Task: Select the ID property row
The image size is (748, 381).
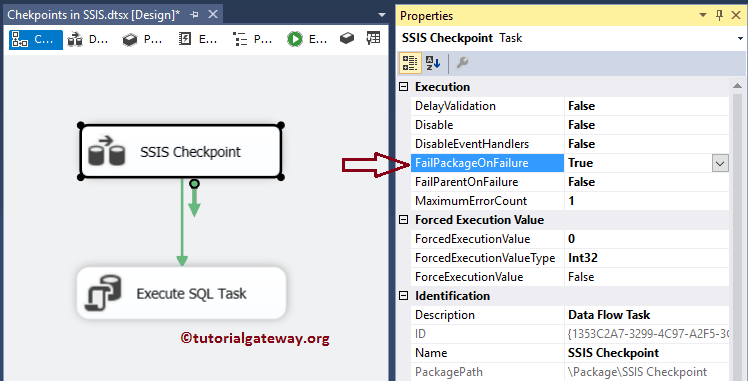Action: tap(570, 334)
